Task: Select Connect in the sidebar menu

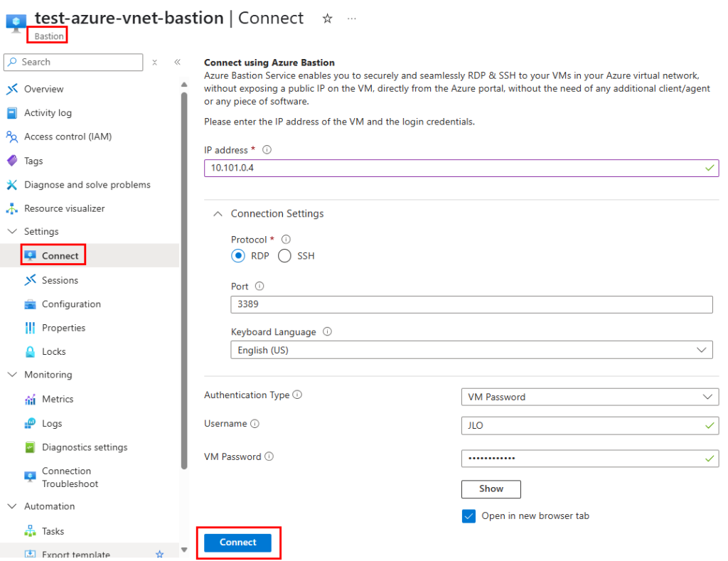Action: coord(60,256)
